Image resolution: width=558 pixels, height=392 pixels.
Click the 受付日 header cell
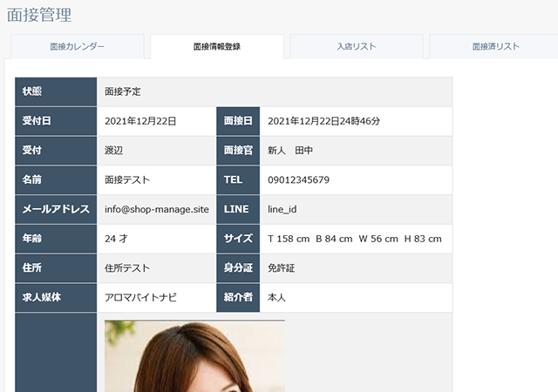pos(56,121)
